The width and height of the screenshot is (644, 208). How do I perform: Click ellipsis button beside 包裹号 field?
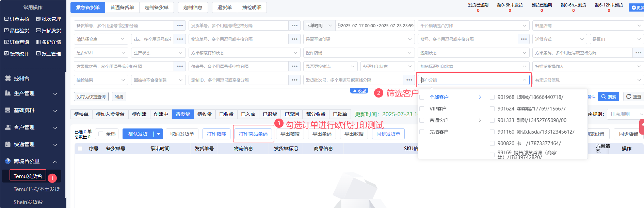(x=294, y=66)
